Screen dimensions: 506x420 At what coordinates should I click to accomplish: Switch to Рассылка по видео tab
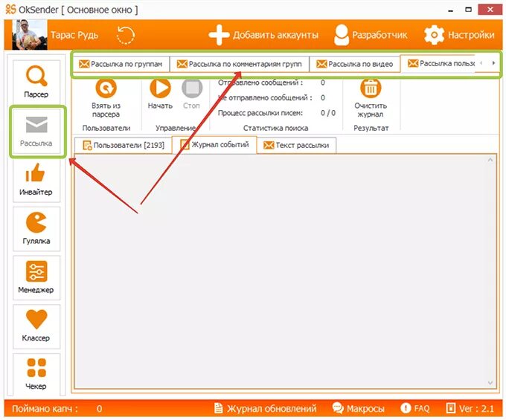coord(355,64)
